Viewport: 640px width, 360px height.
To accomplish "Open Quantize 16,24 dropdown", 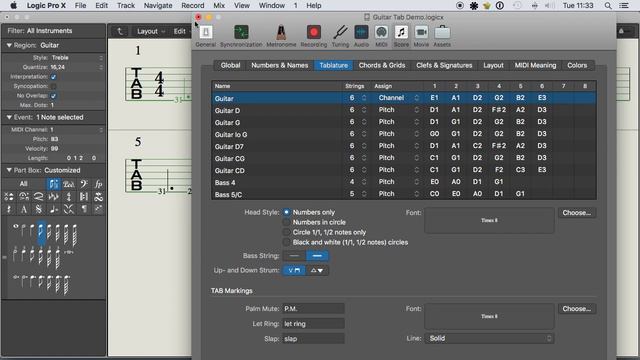I will point(76,67).
